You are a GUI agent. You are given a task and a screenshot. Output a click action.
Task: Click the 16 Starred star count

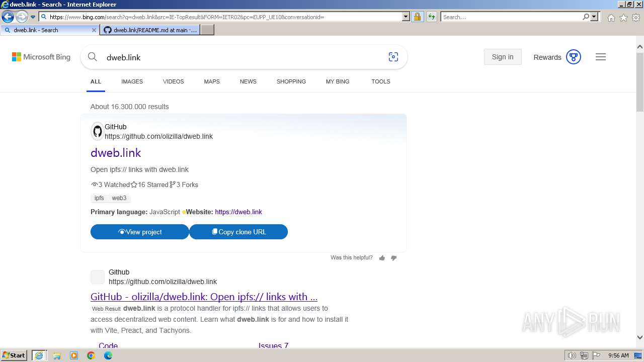150,185
